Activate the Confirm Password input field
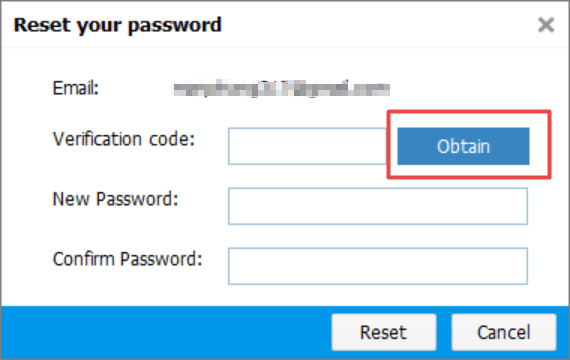The height and width of the screenshot is (360, 570). pos(378,266)
